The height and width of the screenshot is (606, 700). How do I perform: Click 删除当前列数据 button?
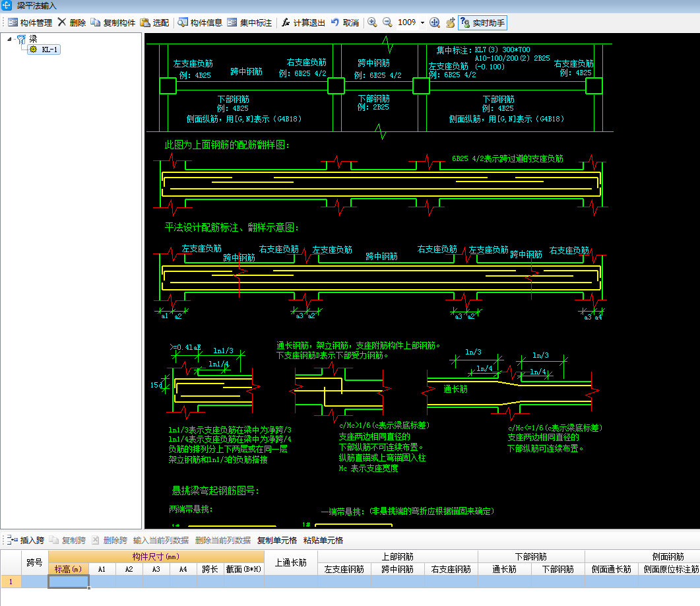(x=223, y=541)
